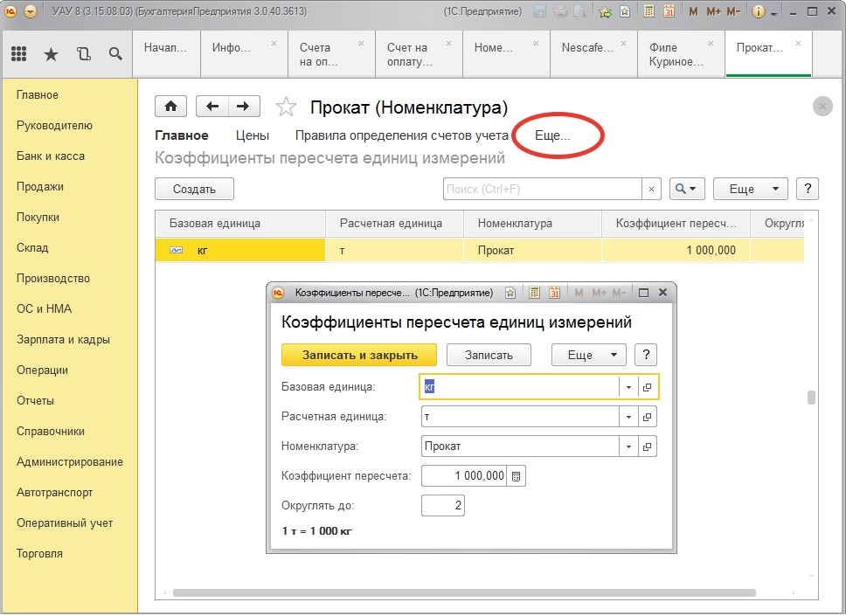Open Favorites with the star icon in the tools panel

pos(51,54)
